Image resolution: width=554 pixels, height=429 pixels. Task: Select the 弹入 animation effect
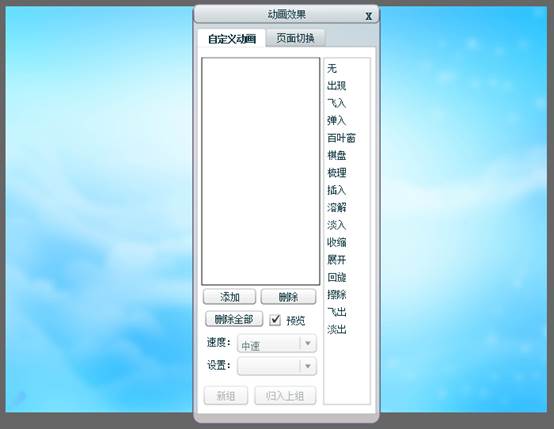336,121
